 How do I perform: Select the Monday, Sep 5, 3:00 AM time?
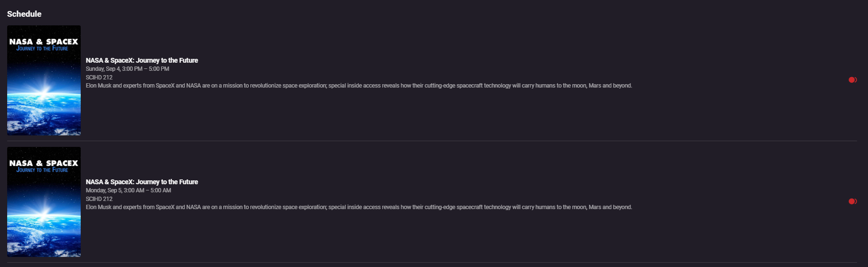click(x=129, y=190)
